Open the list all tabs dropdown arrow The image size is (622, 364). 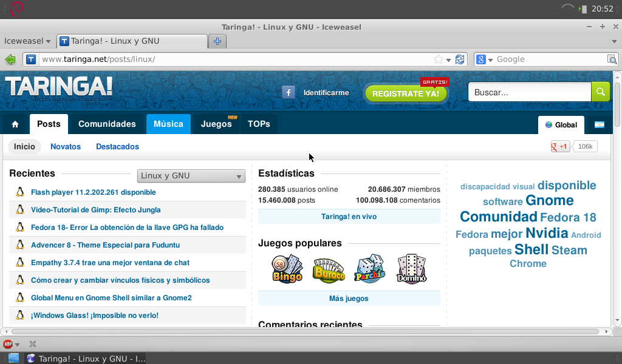pos(614,41)
